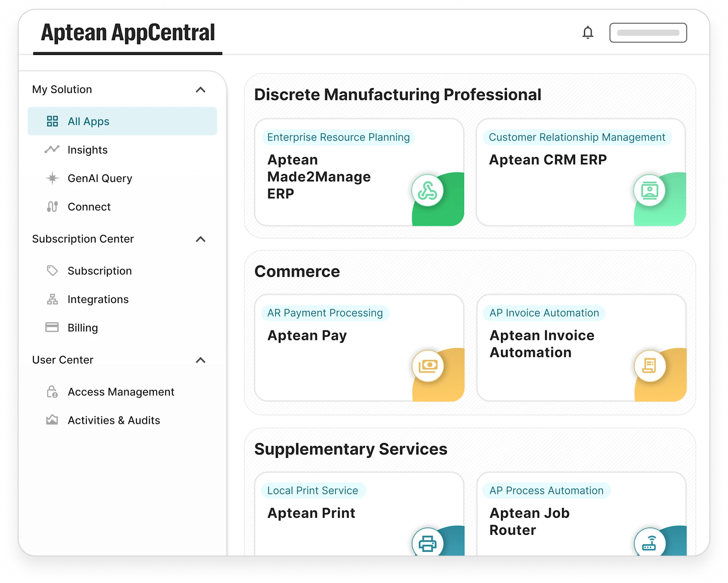Image resolution: width=728 pixels, height=583 pixels.
Task: Click the Aptean Print printer icon
Action: (428, 543)
